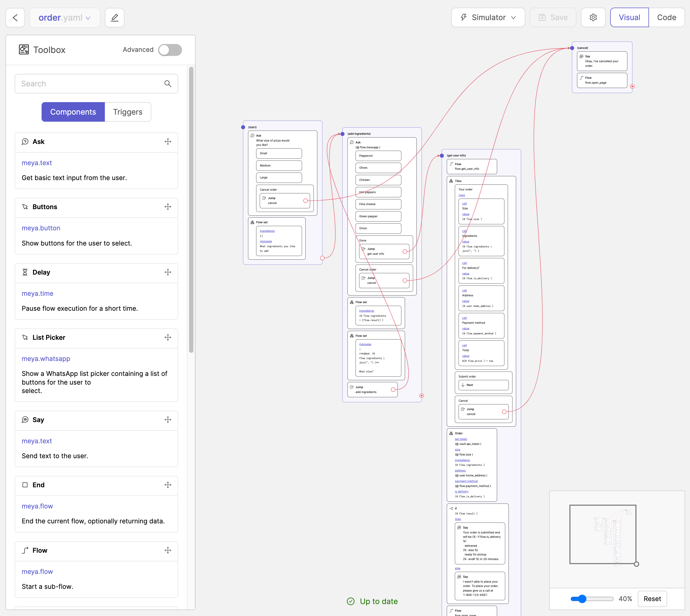Click the (cancel) step entry dot
The height and width of the screenshot is (616, 690).
point(572,48)
